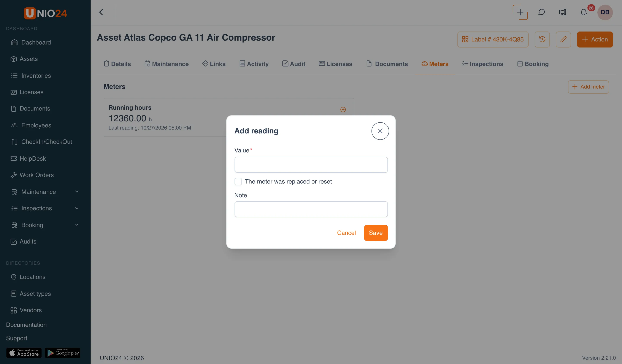
Task: Switch to the Links tab
Action: (x=214, y=64)
